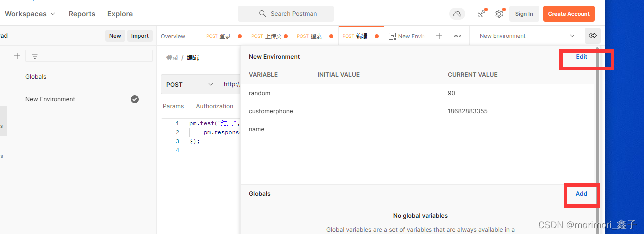Click current value 90
This screenshot has height=234, width=644.
click(x=451, y=93)
